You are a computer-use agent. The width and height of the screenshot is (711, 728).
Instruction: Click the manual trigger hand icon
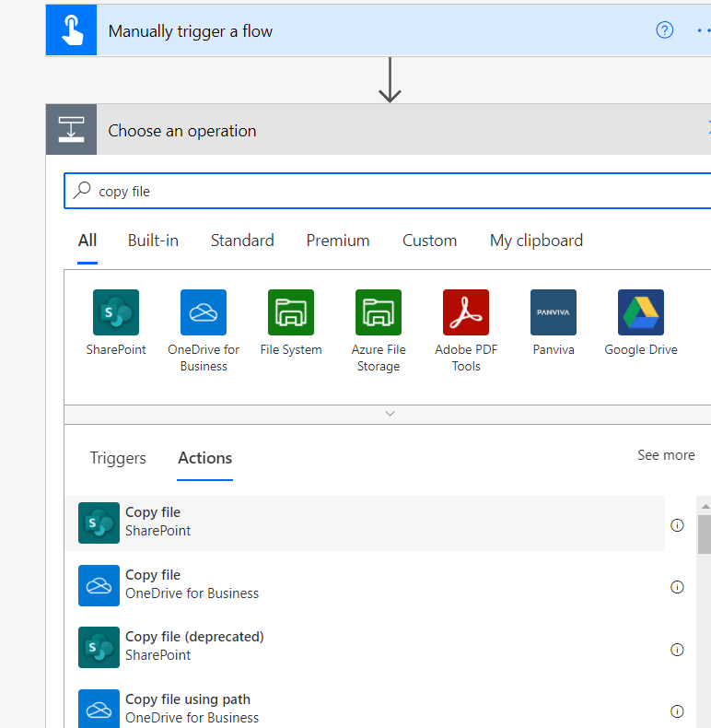click(x=72, y=30)
